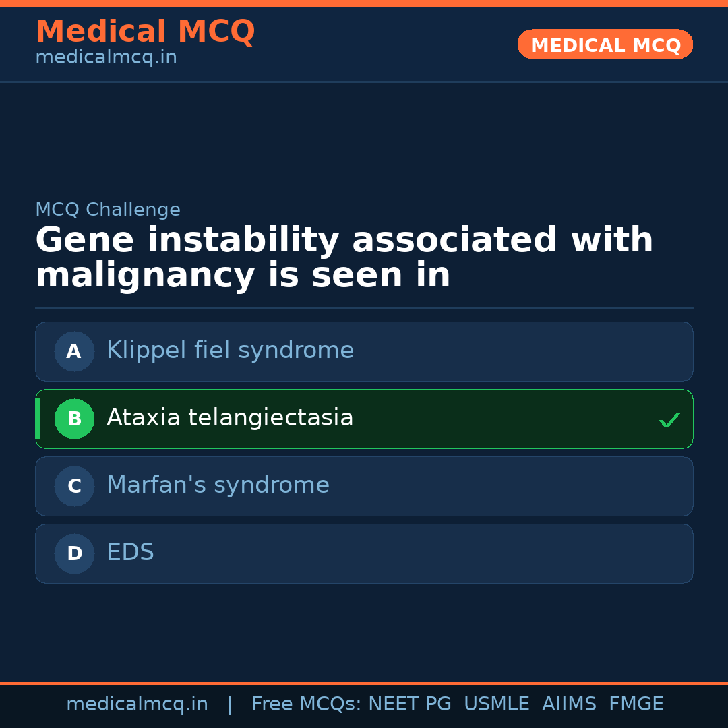
Task: Click the green accent bar on option B
Action: 38,419
